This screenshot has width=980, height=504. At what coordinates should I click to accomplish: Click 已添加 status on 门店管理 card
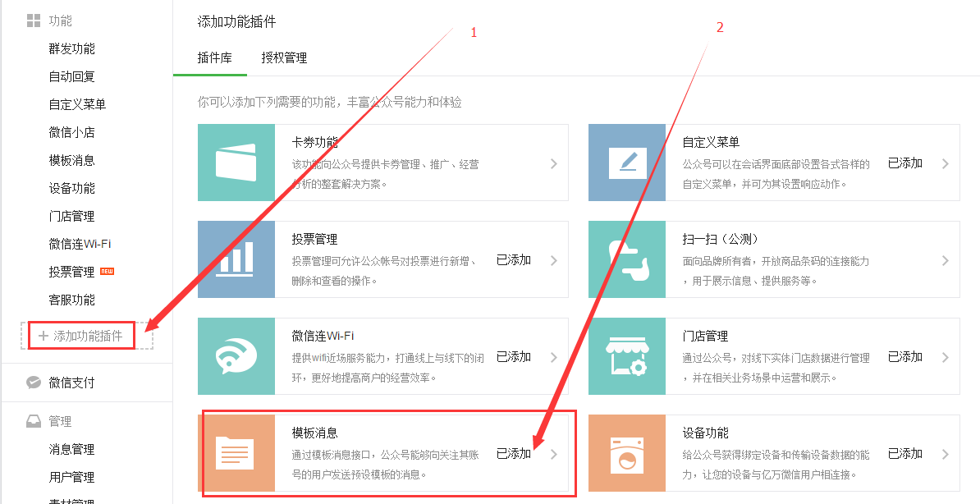coord(905,357)
